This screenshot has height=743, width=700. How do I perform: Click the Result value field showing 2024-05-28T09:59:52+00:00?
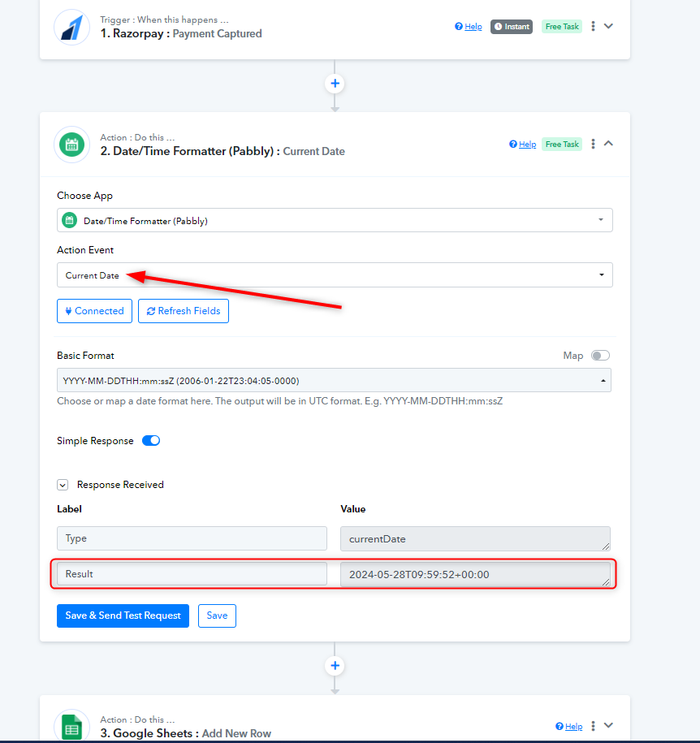[475, 574]
